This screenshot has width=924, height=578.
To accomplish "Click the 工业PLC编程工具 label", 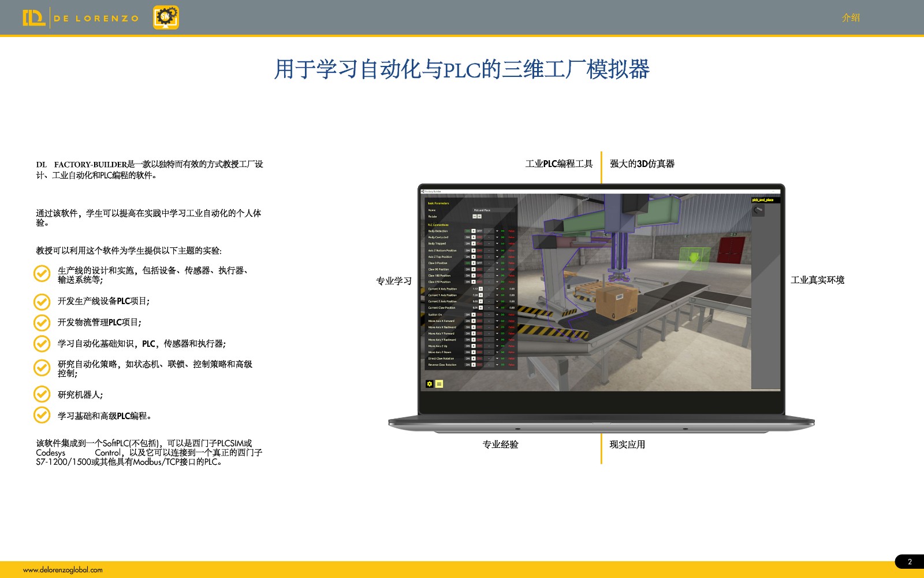I will point(559,164).
